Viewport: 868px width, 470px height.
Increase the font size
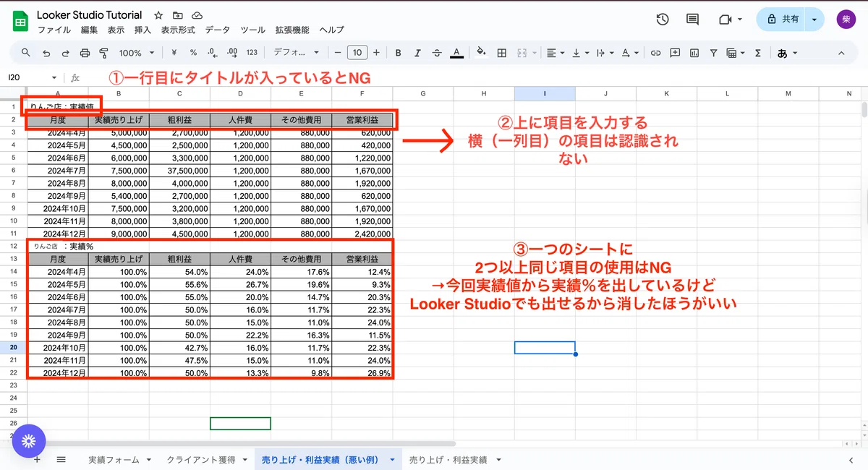pos(377,53)
